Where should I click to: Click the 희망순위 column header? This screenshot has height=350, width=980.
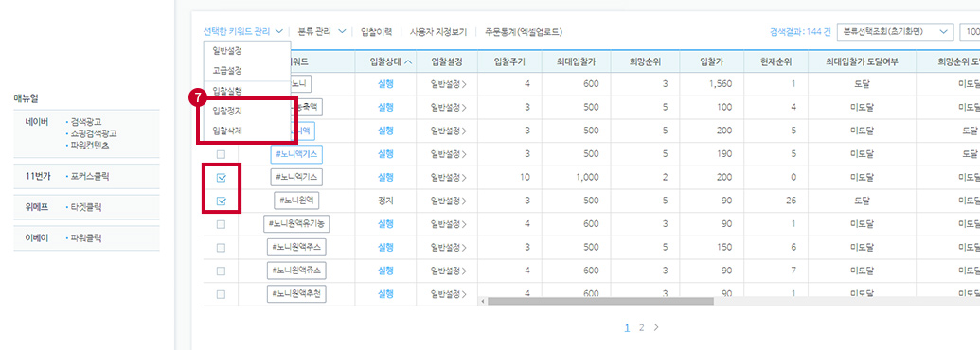click(x=646, y=61)
